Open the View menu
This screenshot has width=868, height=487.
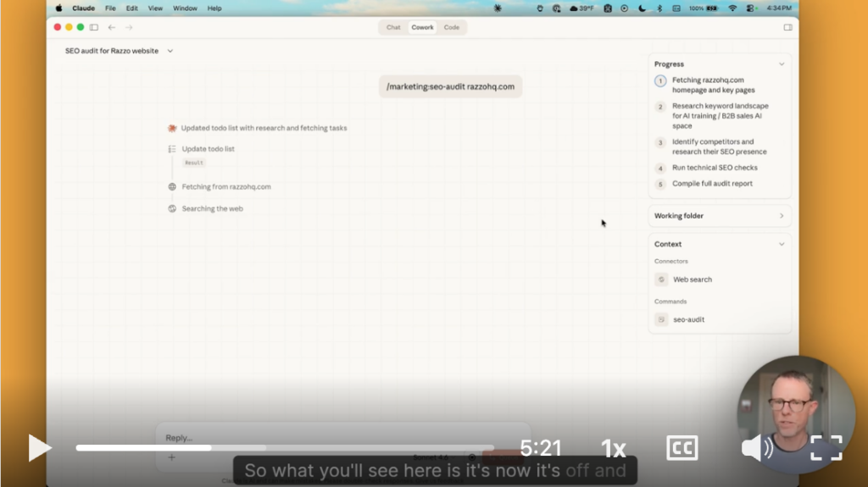pyautogui.click(x=155, y=8)
